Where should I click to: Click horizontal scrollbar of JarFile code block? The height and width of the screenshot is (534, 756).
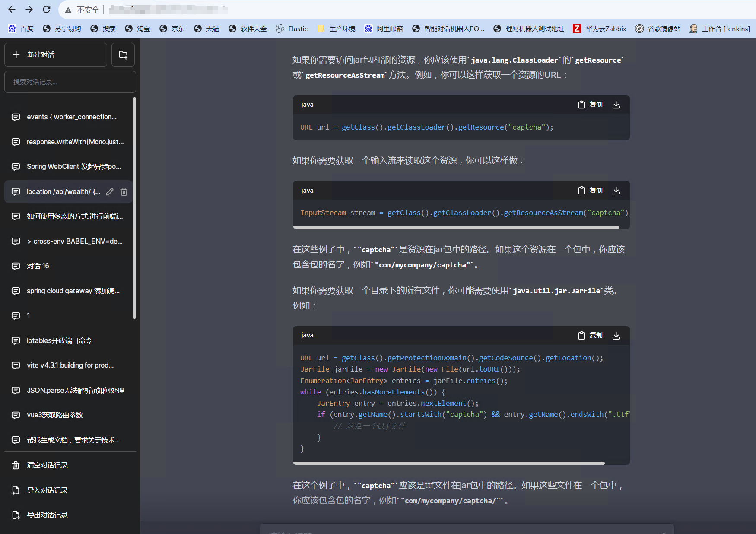click(449, 463)
